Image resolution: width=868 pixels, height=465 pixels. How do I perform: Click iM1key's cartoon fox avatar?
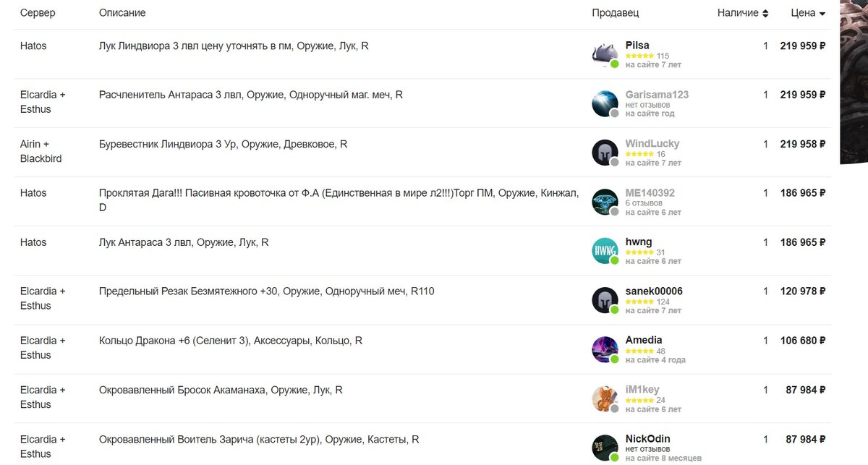point(605,398)
